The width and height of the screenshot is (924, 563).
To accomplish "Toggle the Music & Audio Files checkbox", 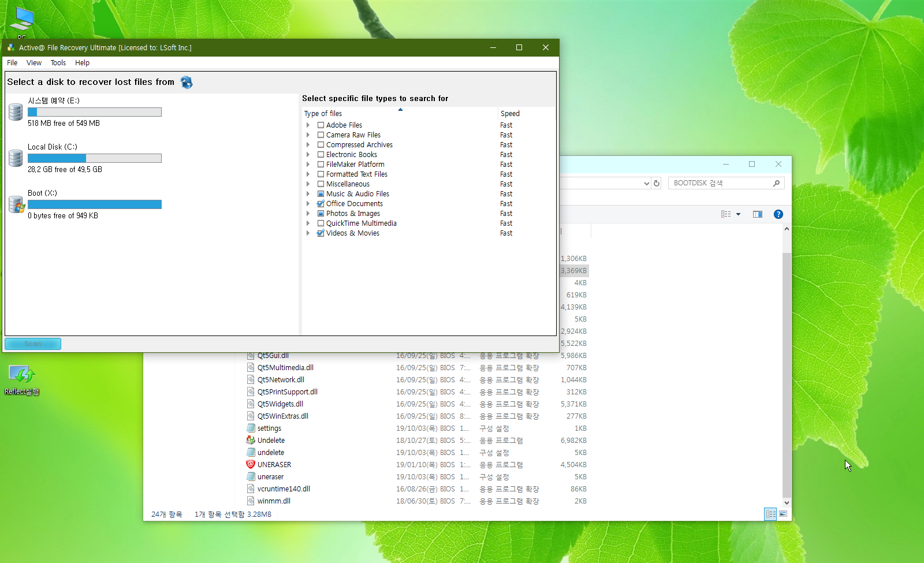I will 321,193.
